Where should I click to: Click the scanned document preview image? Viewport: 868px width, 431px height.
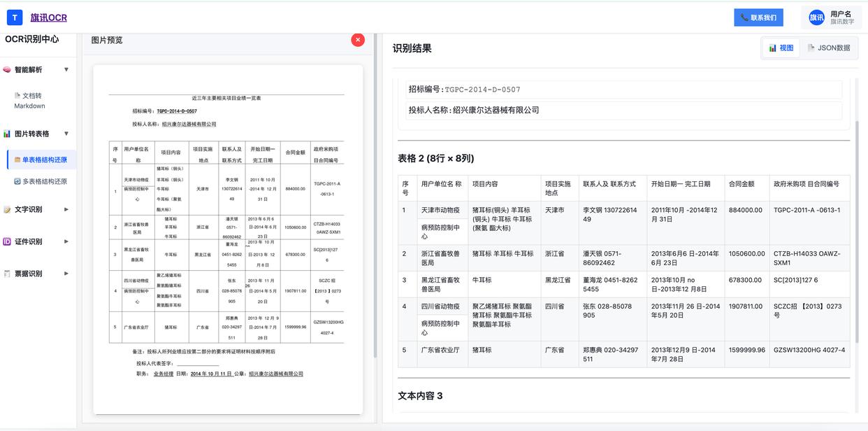click(228, 239)
